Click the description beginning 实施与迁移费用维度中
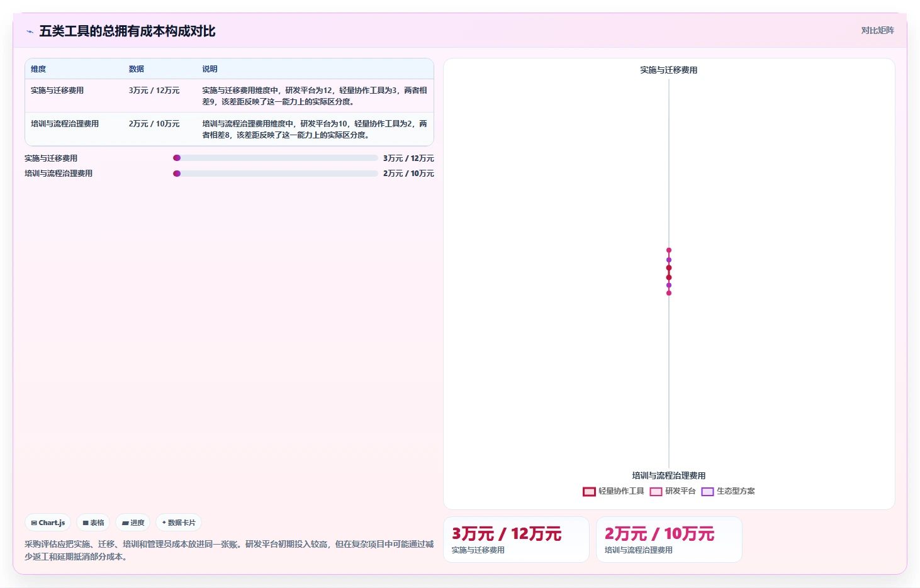The image size is (920, 588). pos(315,96)
